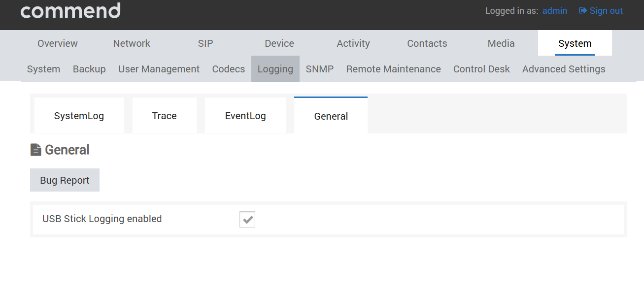Open the Network main tab
644x294 pixels.
132,43
